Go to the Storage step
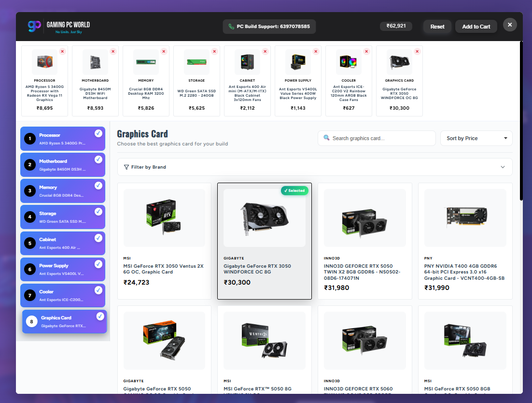The width and height of the screenshot is (532, 403). [63, 217]
